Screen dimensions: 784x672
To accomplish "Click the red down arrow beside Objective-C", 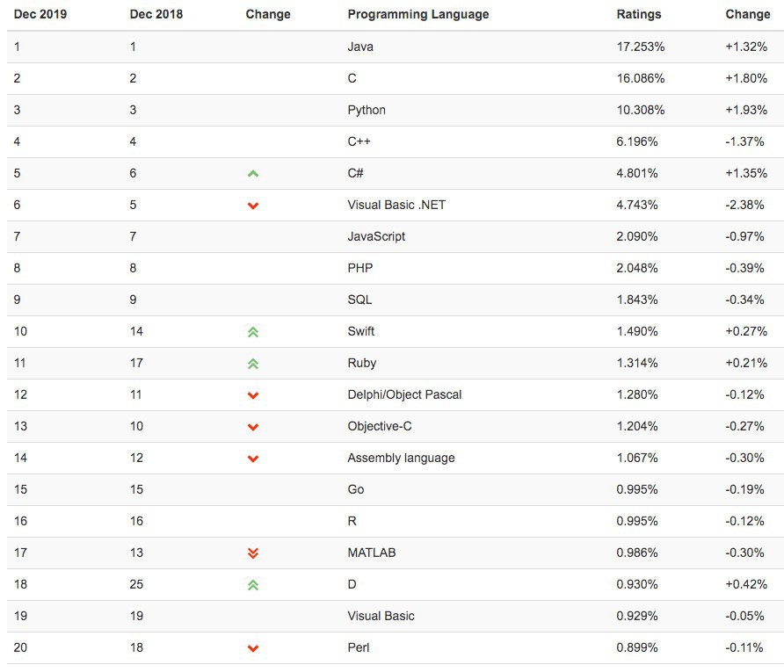I will coord(253,427).
